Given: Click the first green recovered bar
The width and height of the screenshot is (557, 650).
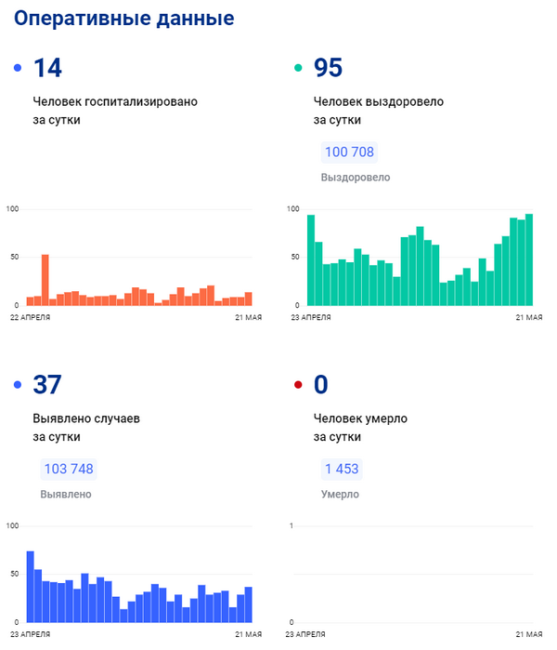Looking at the screenshot, I should (x=311, y=260).
